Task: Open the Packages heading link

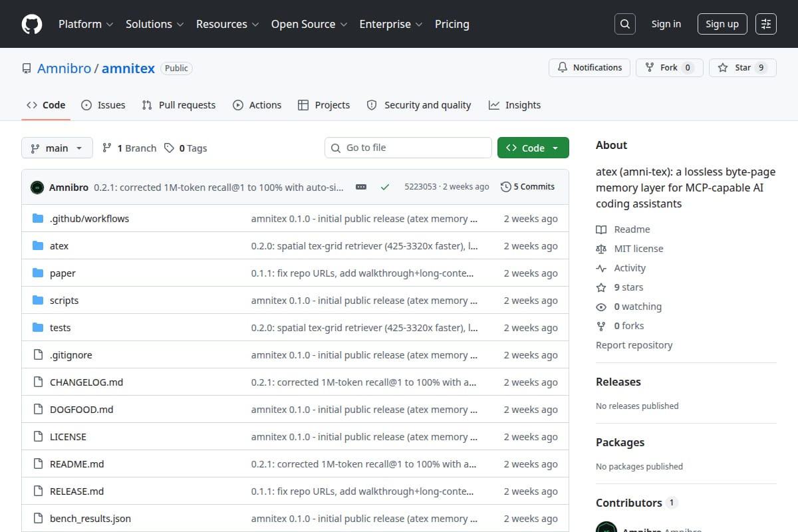Action: point(620,442)
